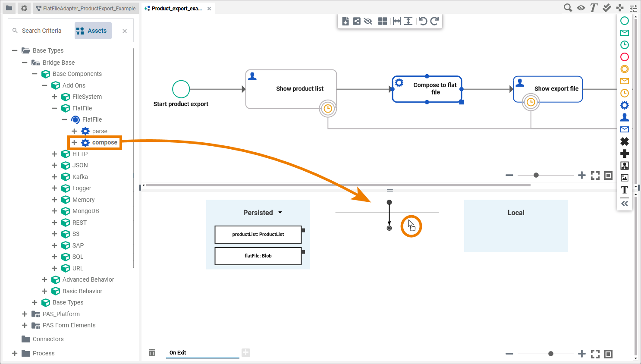The image size is (641, 364).
Task: Select the Compose to flat file task
Action: click(x=427, y=89)
